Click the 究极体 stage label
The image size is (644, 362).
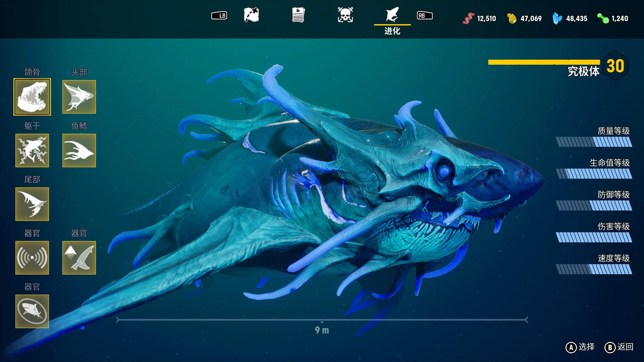pos(584,71)
